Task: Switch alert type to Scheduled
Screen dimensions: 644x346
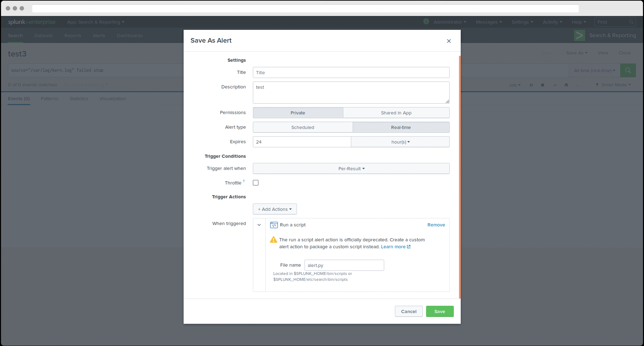Action: point(303,127)
